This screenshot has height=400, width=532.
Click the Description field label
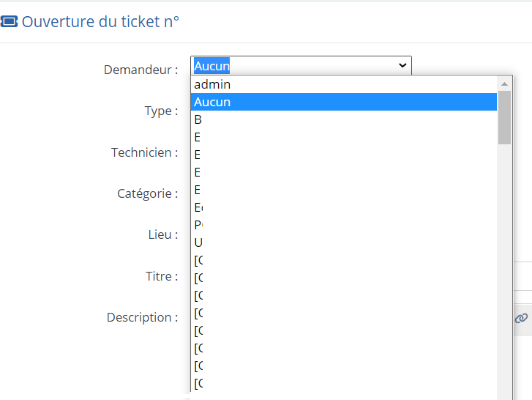[142, 317]
